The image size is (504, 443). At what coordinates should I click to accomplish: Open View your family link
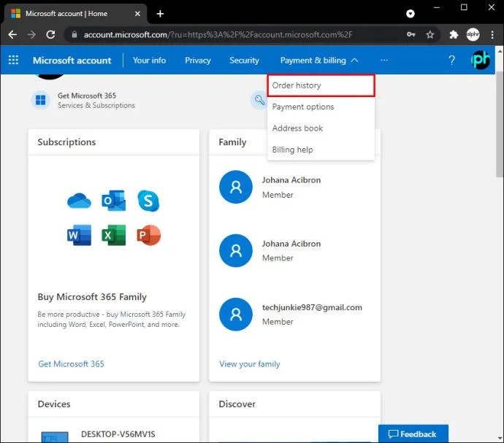click(x=249, y=363)
